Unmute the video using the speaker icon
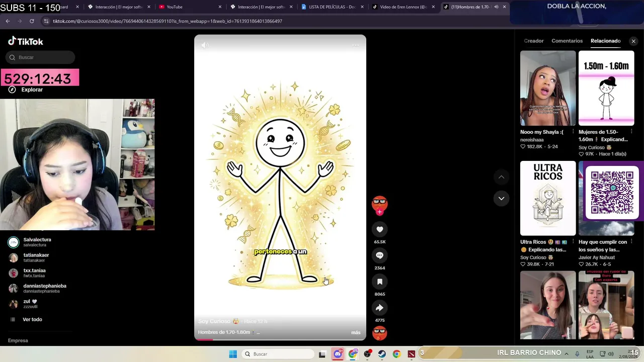Viewport: 644px width, 362px height. [205, 45]
